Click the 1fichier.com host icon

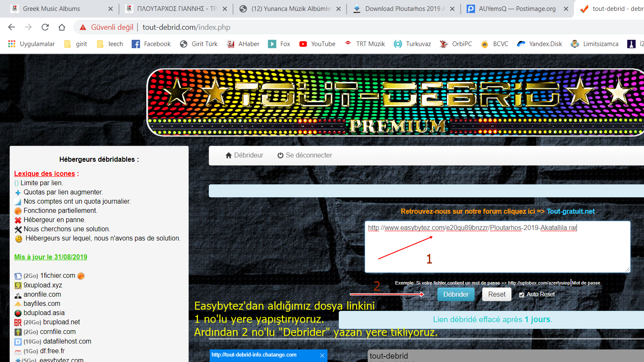[x=18, y=276]
